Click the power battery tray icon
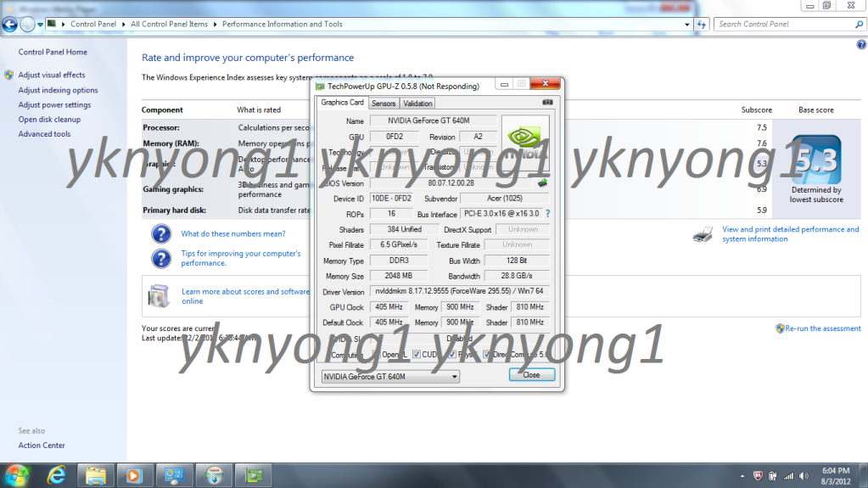 [x=773, y=476]
